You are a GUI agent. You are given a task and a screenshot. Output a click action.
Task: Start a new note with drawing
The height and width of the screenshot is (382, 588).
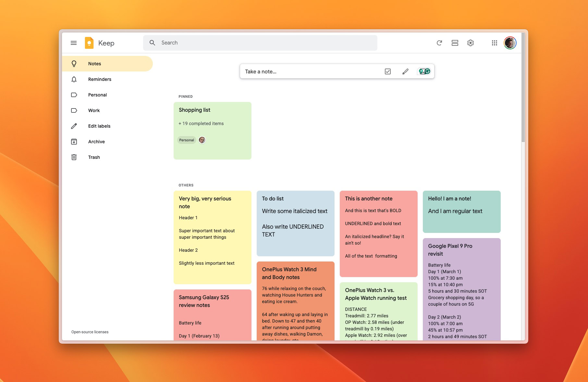coord(405,71)
